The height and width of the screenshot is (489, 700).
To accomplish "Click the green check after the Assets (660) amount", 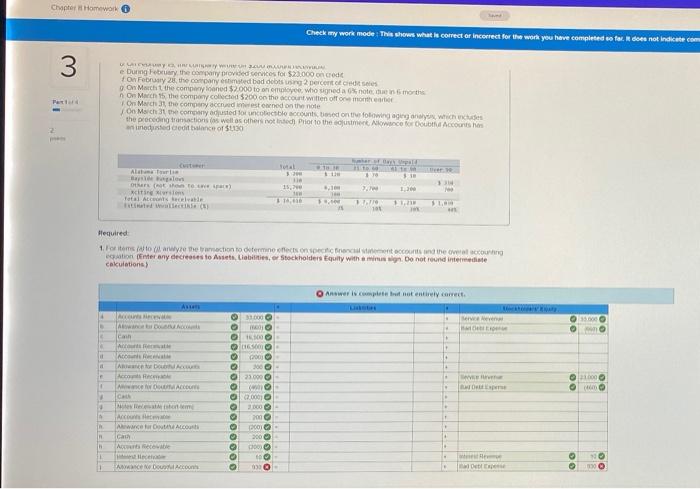I will (268, 327).
